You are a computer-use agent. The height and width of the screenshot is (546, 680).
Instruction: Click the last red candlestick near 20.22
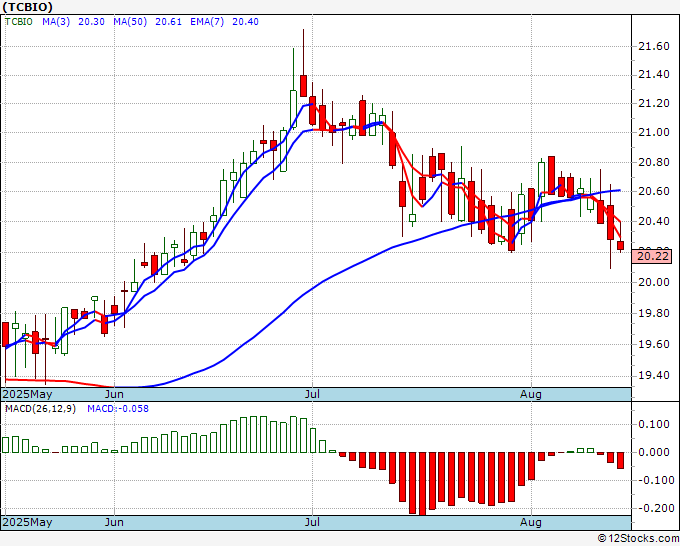[x=621, y=246]
